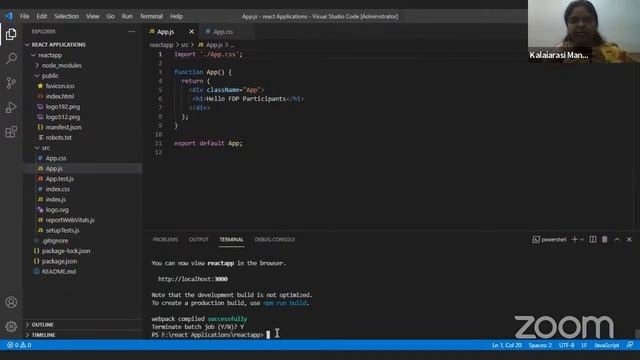
Task: Close the terminal panel
Action: pyautogui.click(x=629, y=240)
